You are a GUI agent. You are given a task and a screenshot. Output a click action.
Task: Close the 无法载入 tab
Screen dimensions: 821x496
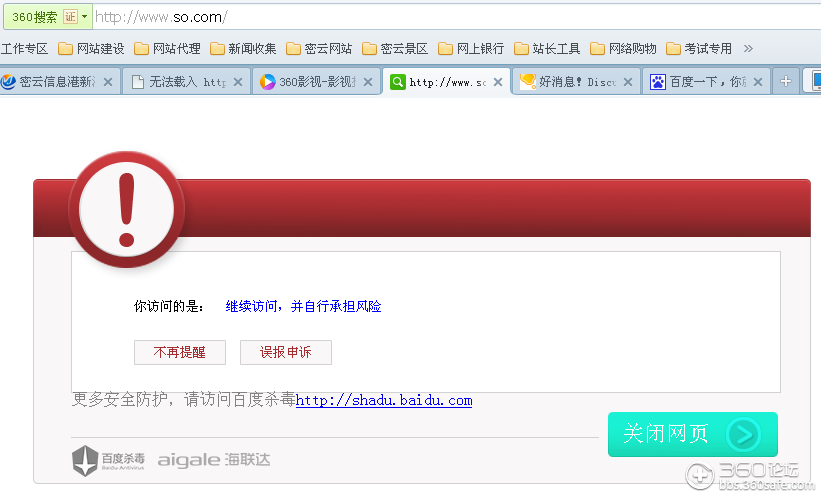point(238,82)
